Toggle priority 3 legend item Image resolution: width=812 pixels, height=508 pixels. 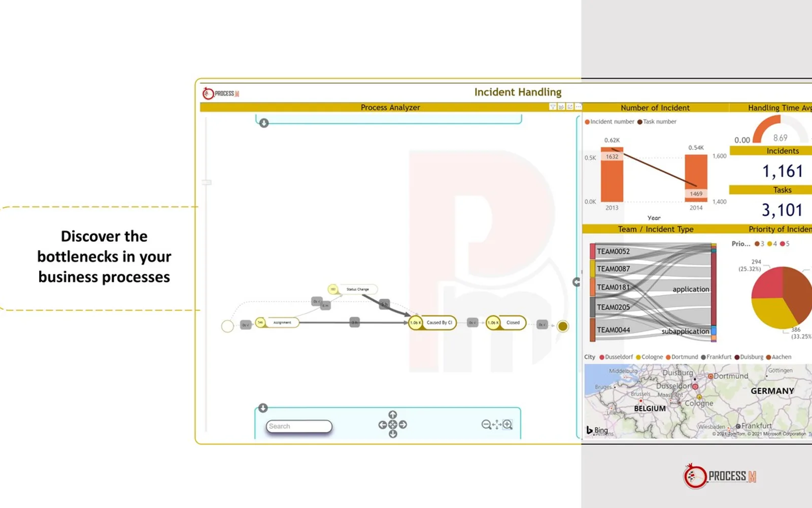759,244
